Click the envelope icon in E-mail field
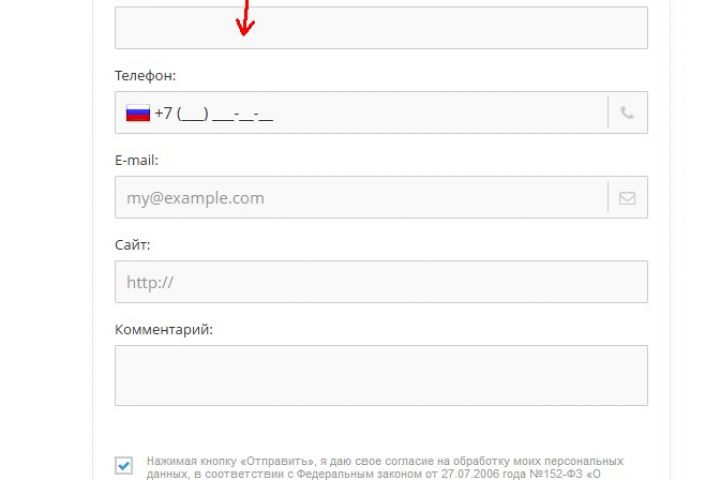 pos(627,198)
